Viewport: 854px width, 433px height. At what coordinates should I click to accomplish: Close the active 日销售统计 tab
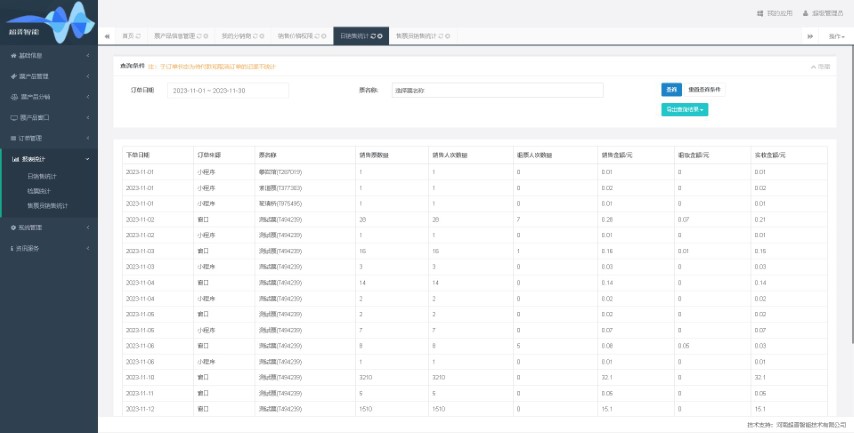pos(380,36)
